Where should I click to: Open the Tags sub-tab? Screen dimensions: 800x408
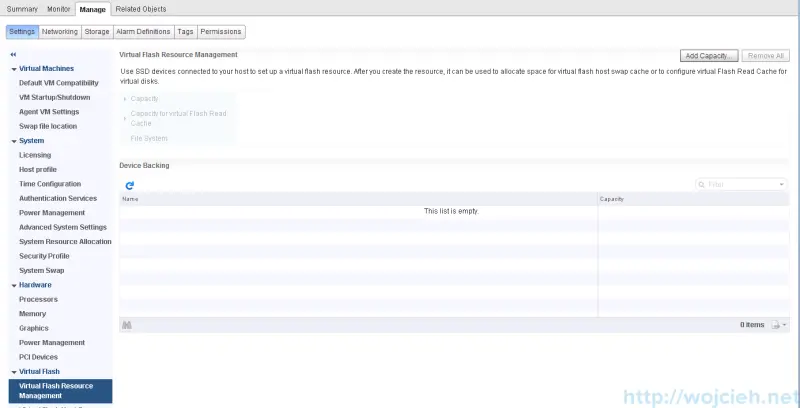click(x=185, y=32)
